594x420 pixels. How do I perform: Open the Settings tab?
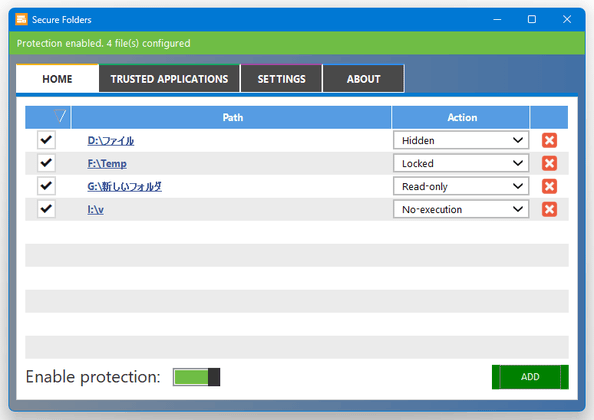(x=281, y=79)
